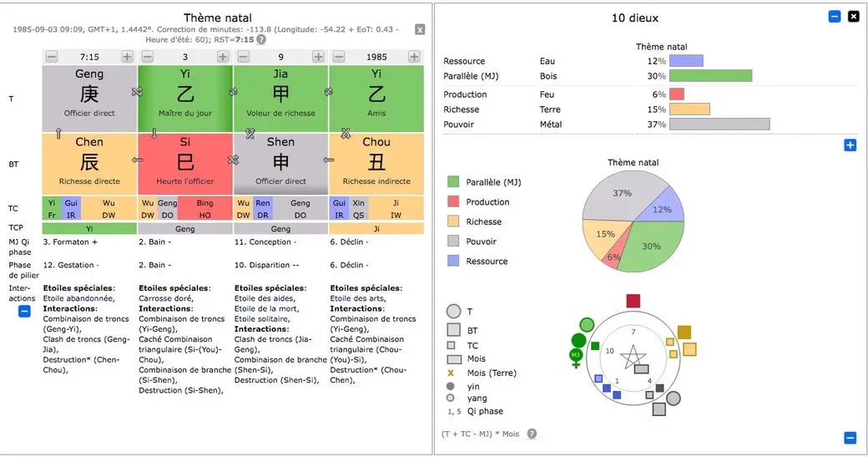Click the Parallèle (MJ) green legend swatch

[x=453, y=181]
